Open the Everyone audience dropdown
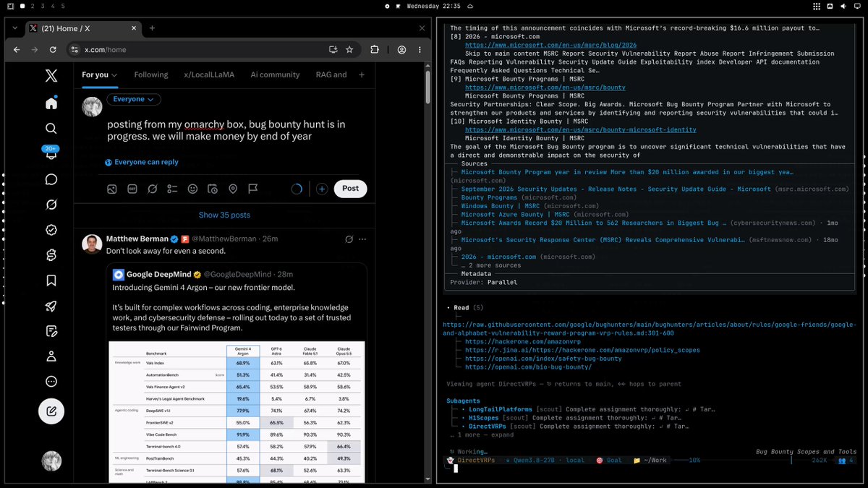 tap(134, 99)
